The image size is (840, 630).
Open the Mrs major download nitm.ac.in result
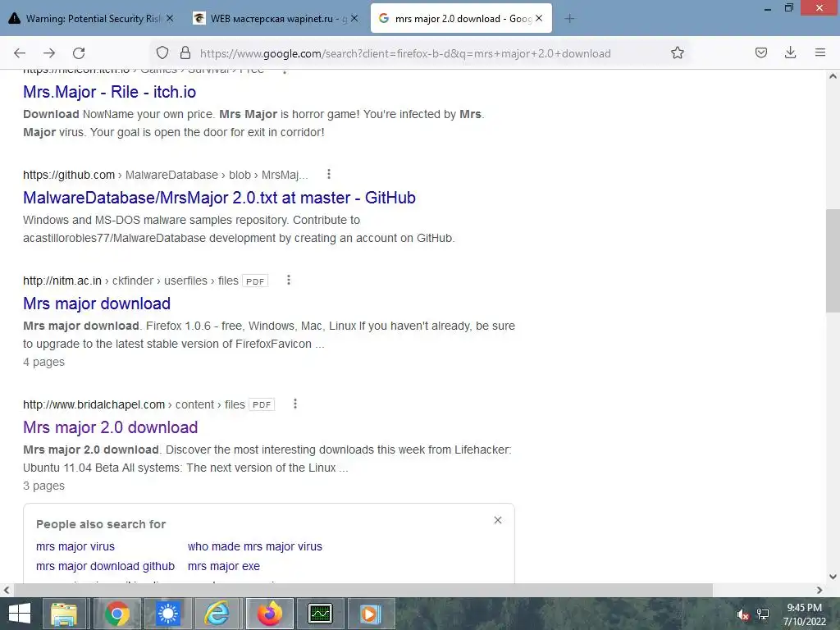(x=97, y=304)
